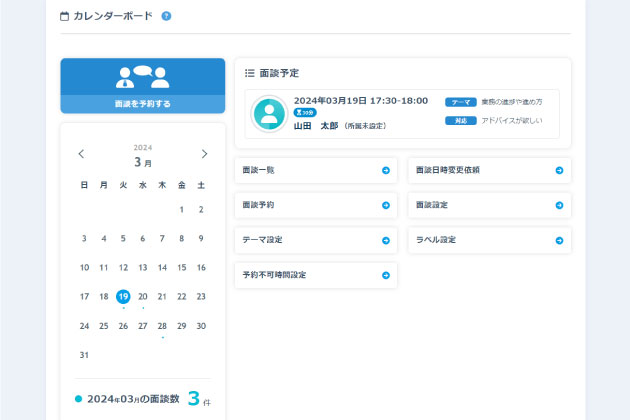Screen dimensions: 630x420
Task: Go to next month with right chevron
Action: (x=205, y=154)
